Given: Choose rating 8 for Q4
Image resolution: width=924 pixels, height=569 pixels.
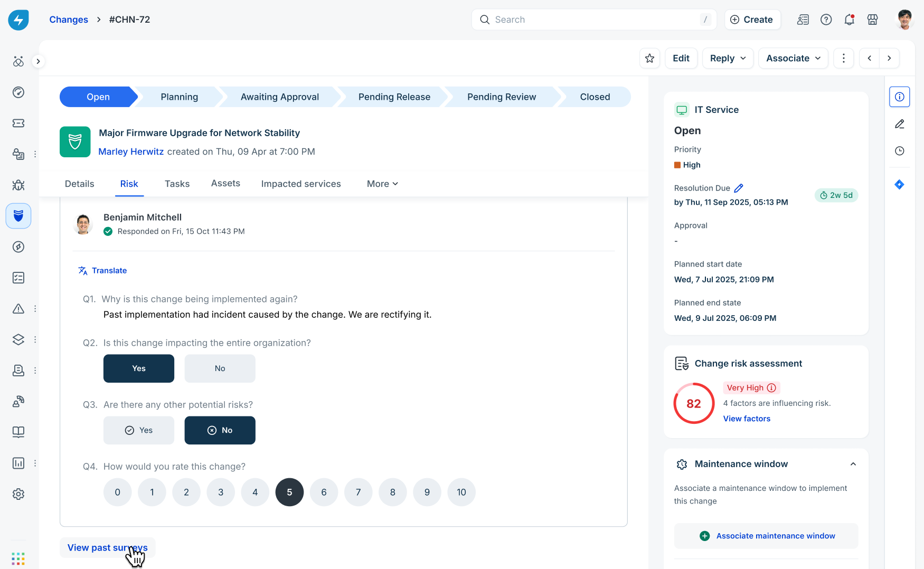Looking at the screenshot, I should click(x=393, y=492).
